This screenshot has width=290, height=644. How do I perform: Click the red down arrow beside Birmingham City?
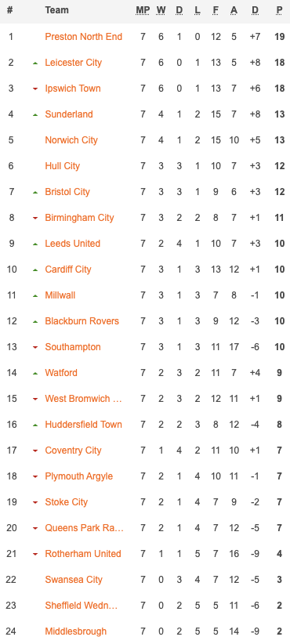(35, 218)
